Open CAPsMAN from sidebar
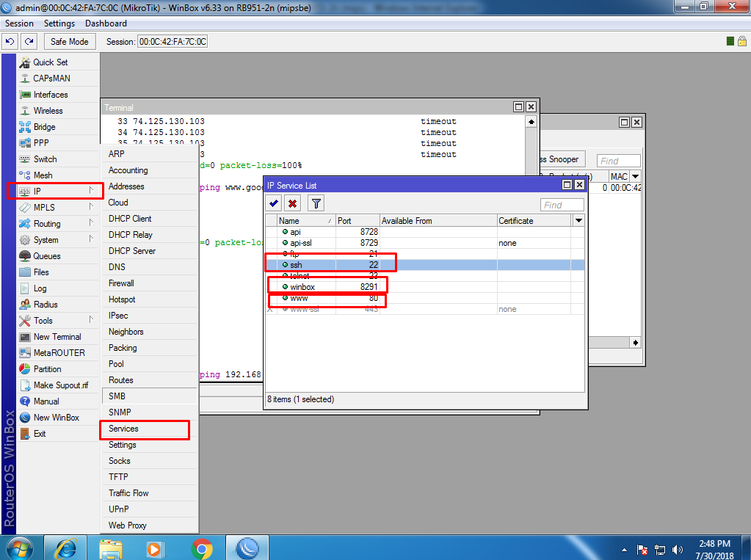This screenshot has height=560, width=751. (x=58, y=78)
